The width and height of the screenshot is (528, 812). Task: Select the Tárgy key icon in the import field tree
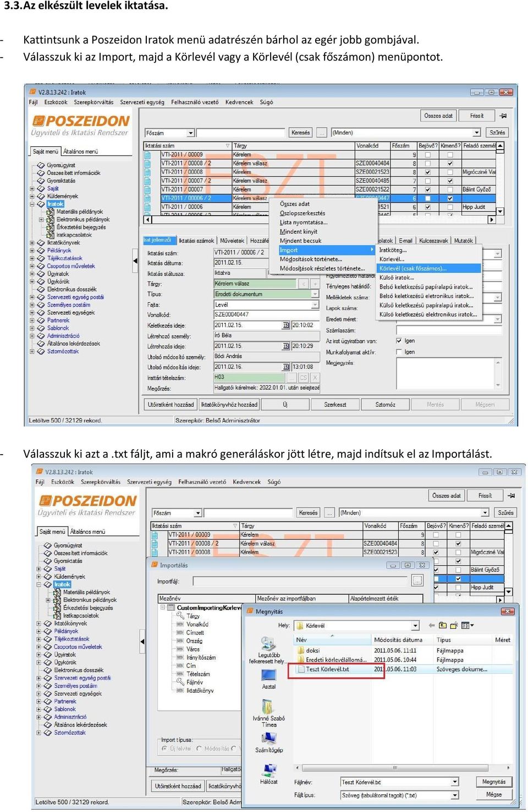(180, 616)
